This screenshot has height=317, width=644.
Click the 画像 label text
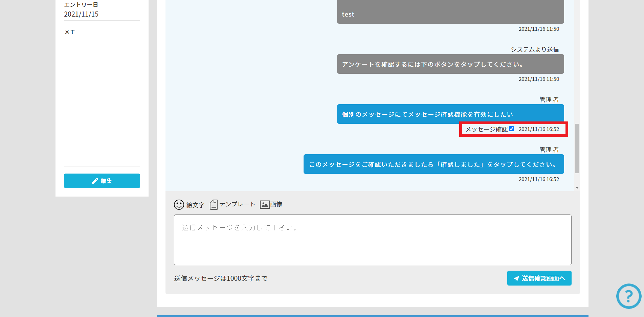276,204
